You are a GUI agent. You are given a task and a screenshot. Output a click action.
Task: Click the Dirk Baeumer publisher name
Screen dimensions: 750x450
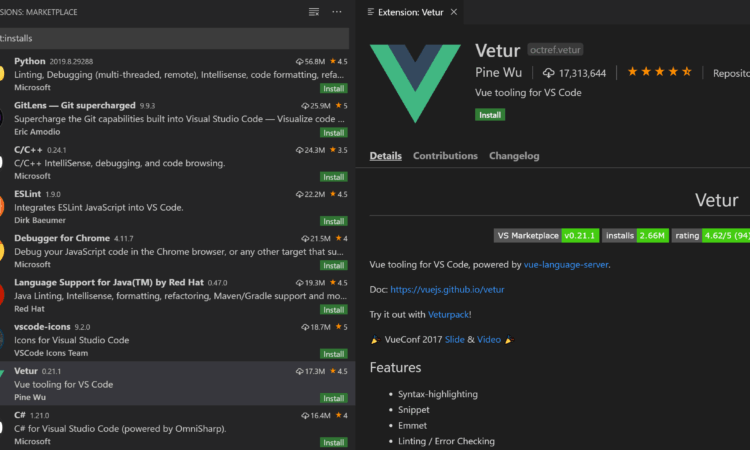click(x=40, y=220)
